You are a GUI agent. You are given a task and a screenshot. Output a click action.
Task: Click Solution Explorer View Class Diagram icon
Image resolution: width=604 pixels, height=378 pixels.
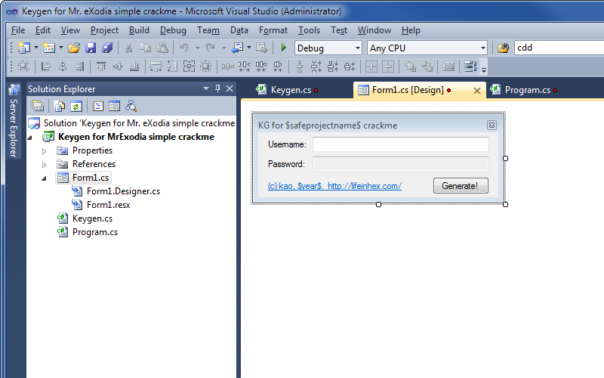(x=131, y=106)
